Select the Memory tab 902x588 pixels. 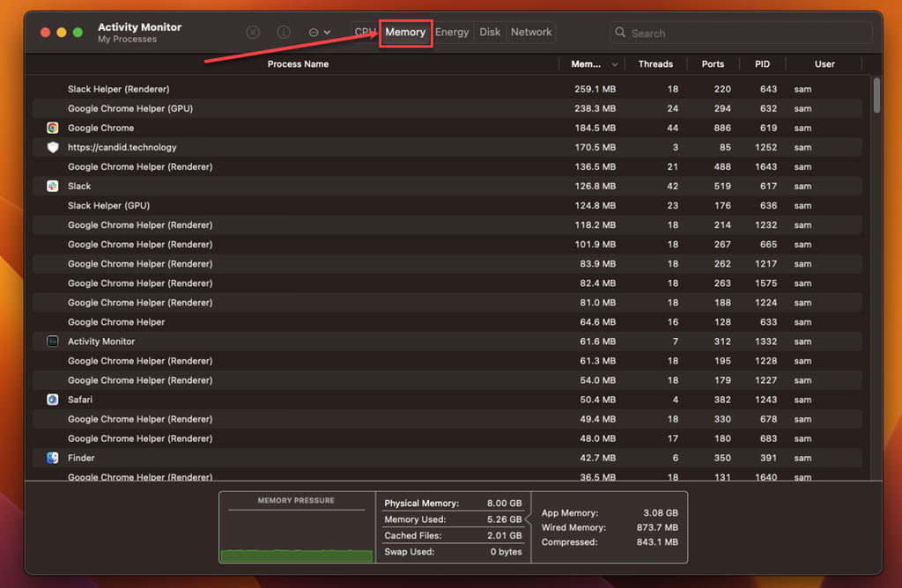405,33
